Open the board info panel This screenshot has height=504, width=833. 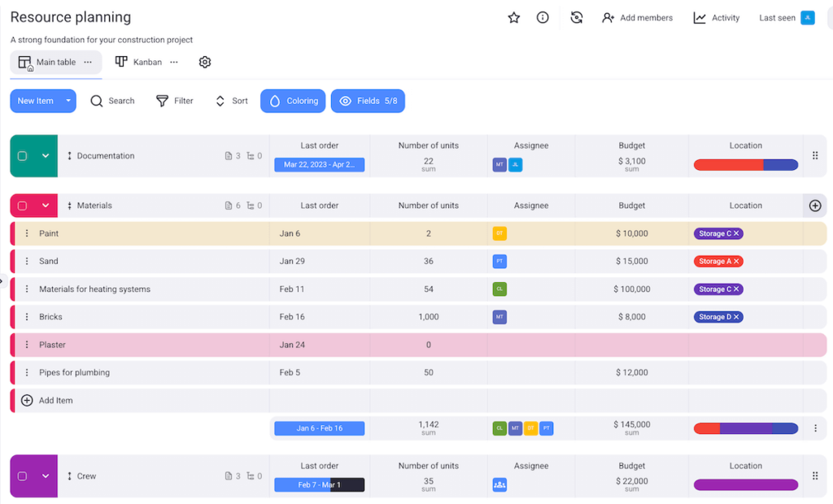point(543,17)
